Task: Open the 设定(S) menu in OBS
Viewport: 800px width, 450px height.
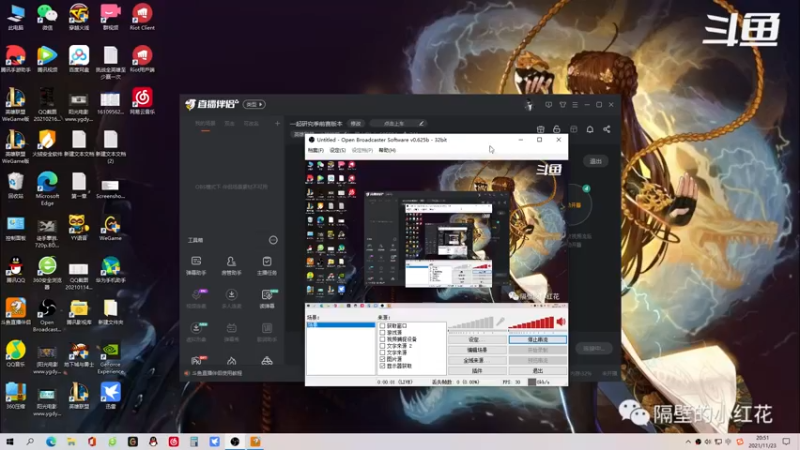Action: tap(337, 151)
